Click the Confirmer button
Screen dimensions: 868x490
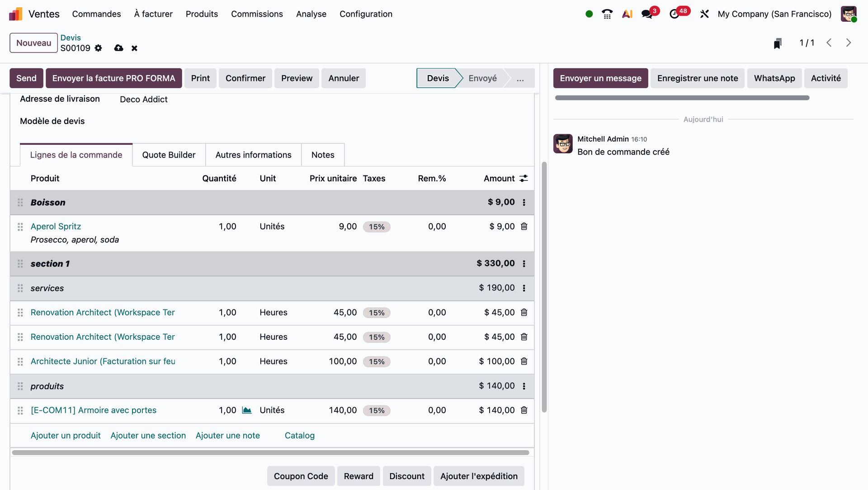pyautogui.click(x=245, y=78)
